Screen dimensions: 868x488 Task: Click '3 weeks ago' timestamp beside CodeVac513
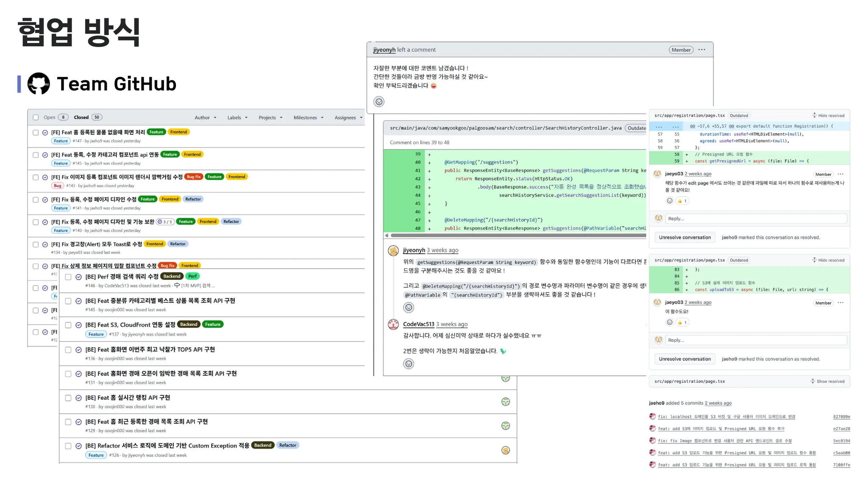tap(452, 324)
